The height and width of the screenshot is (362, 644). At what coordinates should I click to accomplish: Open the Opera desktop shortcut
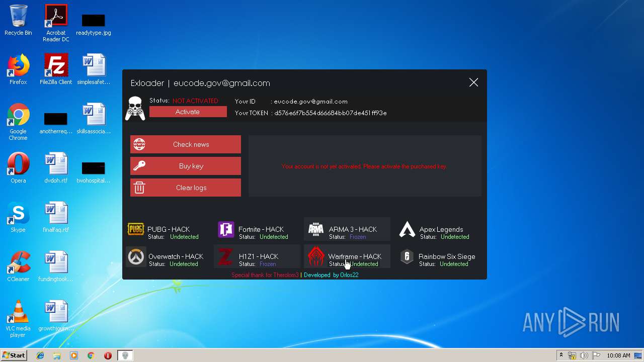(x=18, y=168)
